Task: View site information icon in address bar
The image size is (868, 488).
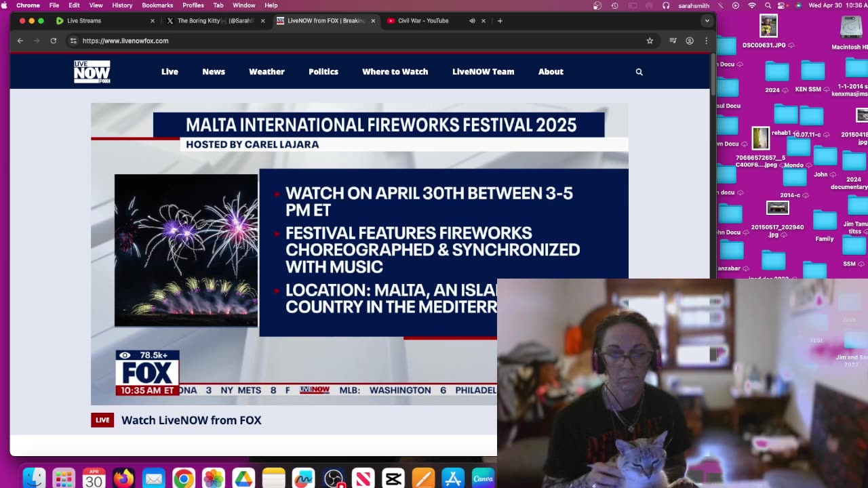Action: [73, 41]
